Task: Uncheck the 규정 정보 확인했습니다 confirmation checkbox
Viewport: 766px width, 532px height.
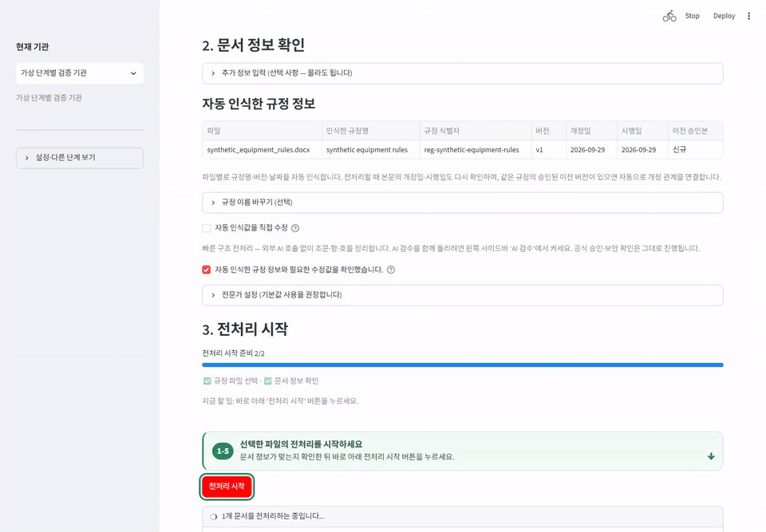Action: [x=207, y=270]
